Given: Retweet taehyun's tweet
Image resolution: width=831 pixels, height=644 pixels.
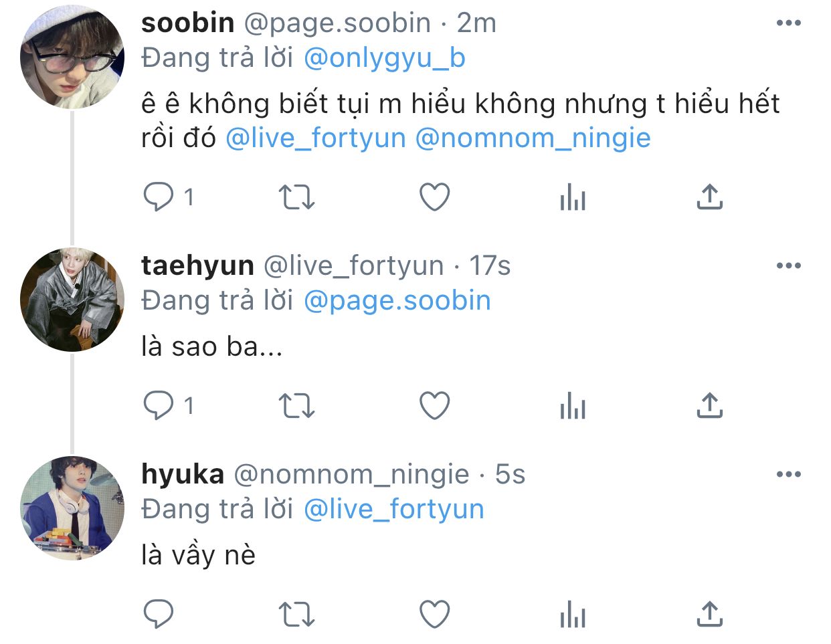Looking at the screenshot, I should click(296, 406).
